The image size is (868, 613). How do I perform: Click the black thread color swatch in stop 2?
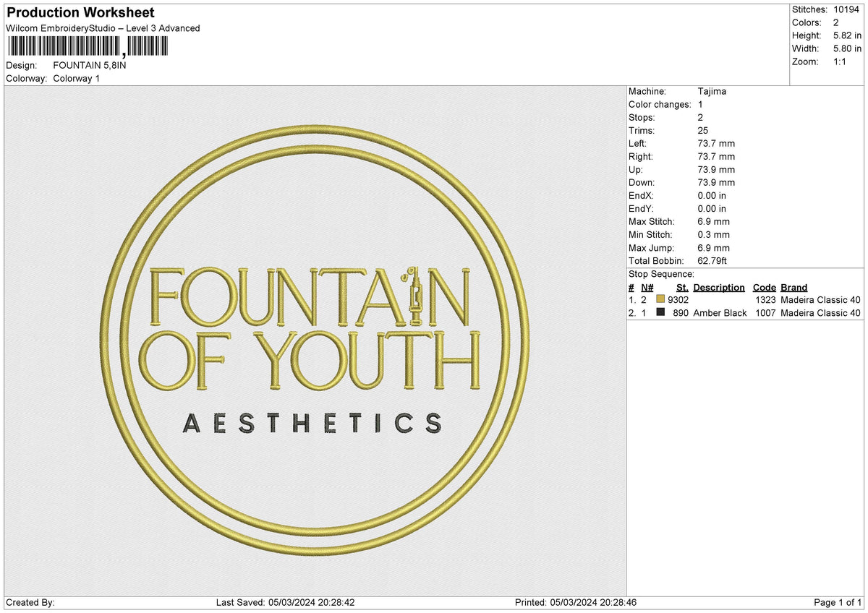(x=660, y=312)
